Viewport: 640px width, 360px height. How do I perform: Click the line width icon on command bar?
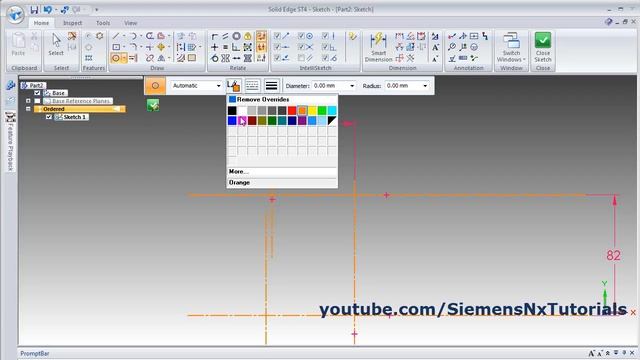[x=271, y=86]
